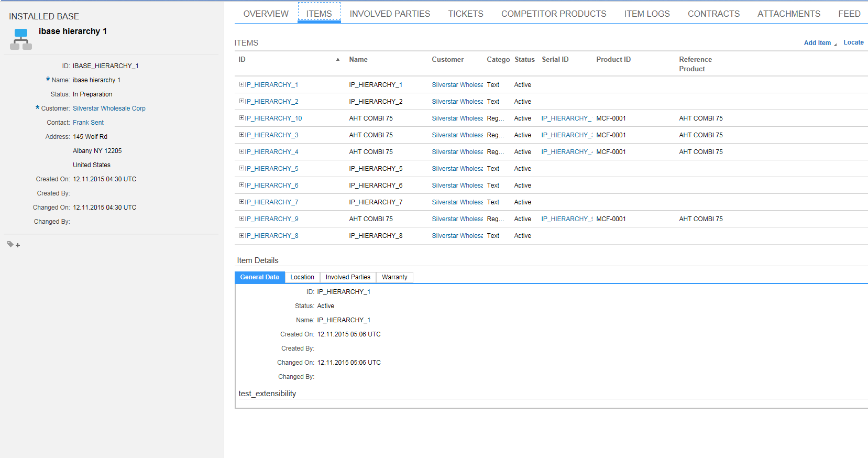Expand the IP_HIERARCHY_5 plus icon
This screenshot has width=868, height=458.
(241, 168)
